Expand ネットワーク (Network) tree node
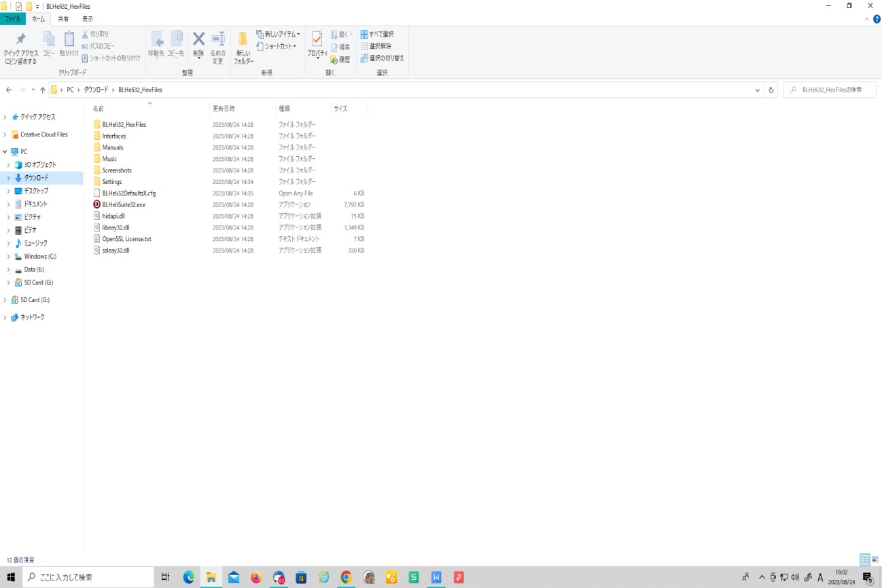 pos(5,318)
